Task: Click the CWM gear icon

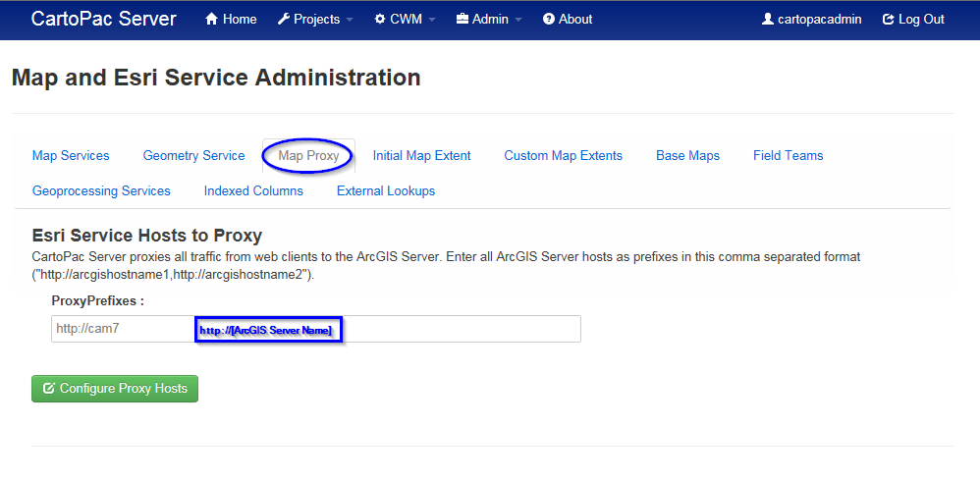Action: (x=380, y=20)
